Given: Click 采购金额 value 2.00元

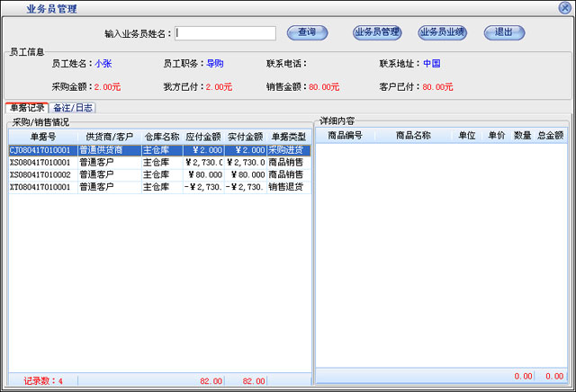Looking at the screenshot, I should [x=107, y=87].
